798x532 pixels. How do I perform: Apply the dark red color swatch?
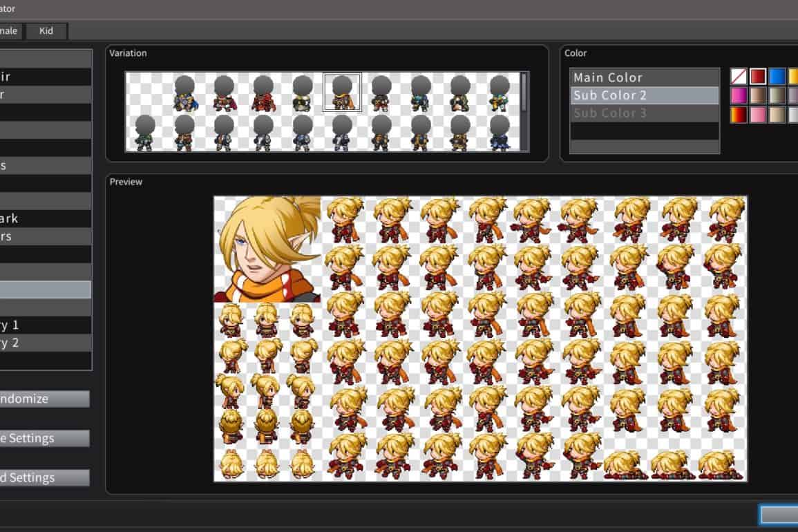tap(758, 76)
